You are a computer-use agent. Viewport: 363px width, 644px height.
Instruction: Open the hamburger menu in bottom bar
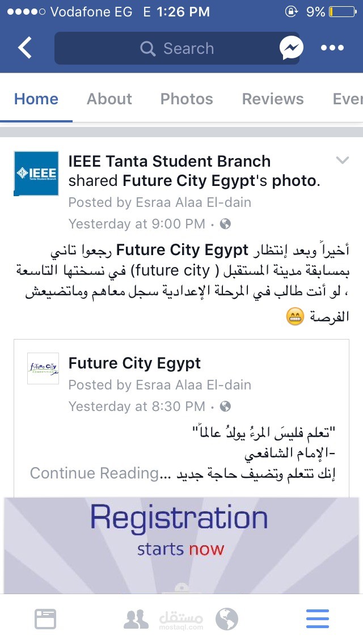[317, 618]
